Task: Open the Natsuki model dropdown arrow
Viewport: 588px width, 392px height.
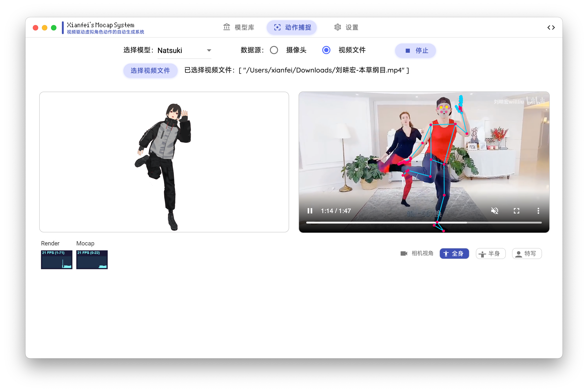Action: [209, 50]
